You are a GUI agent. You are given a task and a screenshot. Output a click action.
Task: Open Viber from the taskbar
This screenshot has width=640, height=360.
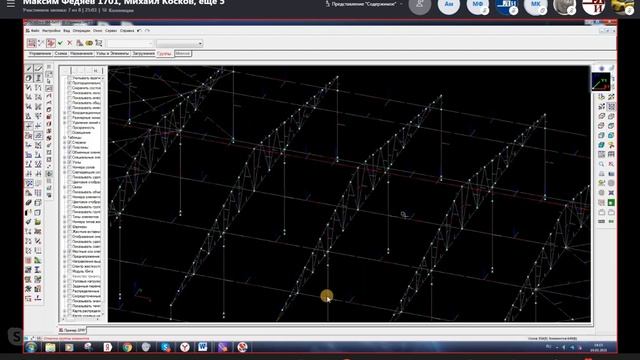click(222, 347)
